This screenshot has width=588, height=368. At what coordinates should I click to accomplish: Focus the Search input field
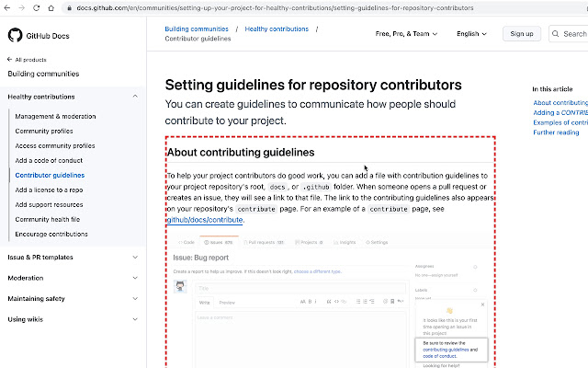(x=569, y=34)
